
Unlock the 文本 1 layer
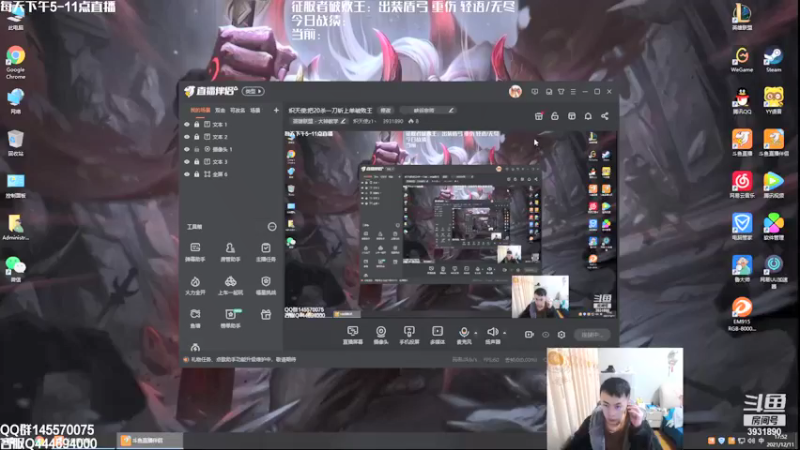(196, 124)
